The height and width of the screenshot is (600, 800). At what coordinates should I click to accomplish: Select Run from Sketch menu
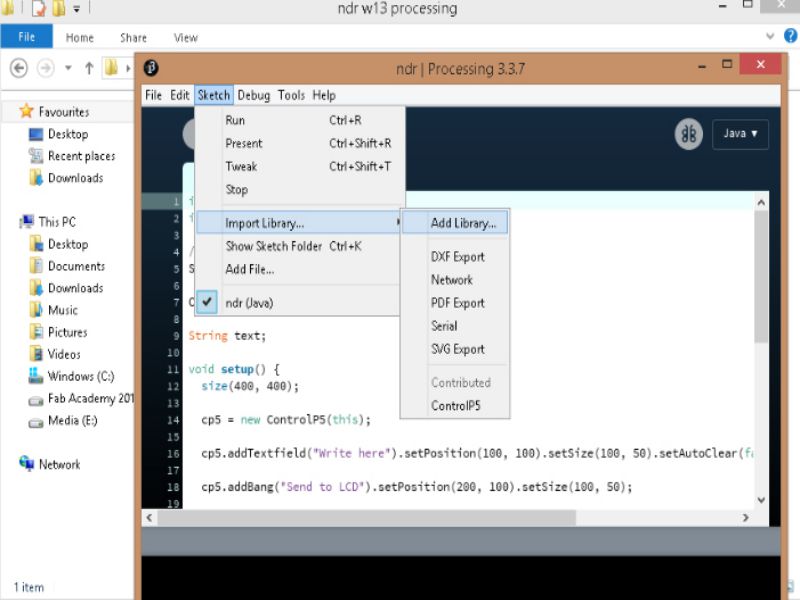tap(298, 120)
